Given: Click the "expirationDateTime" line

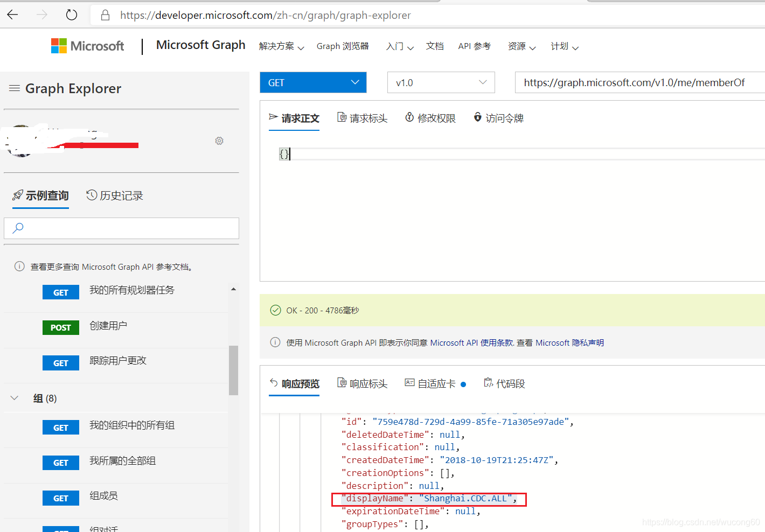Looking at the screenshot, I should pyautogui.click(x=411, y=512).
